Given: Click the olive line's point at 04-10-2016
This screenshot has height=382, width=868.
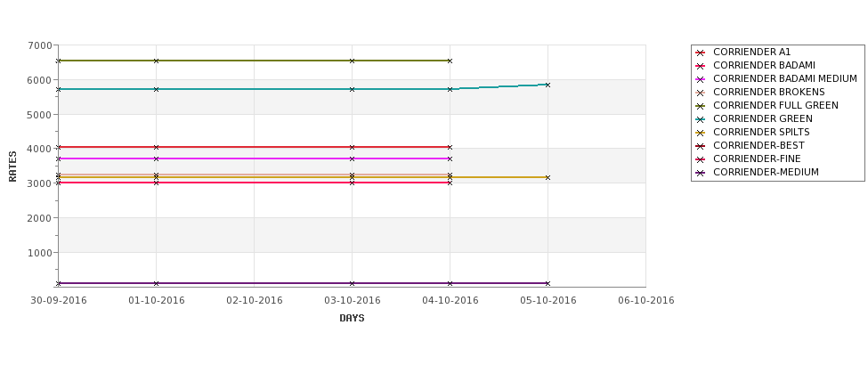Looking at the screenshot, I should (x=450, y=61).
